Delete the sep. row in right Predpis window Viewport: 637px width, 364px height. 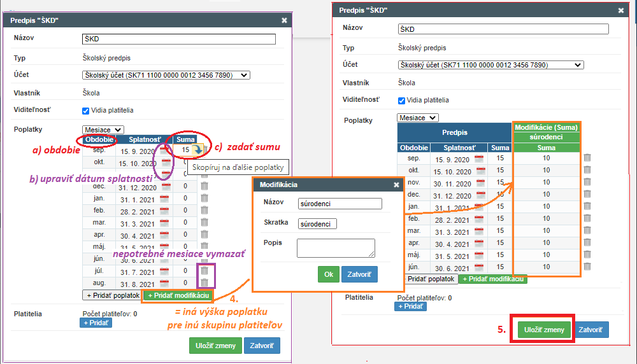tap(587, 158)
